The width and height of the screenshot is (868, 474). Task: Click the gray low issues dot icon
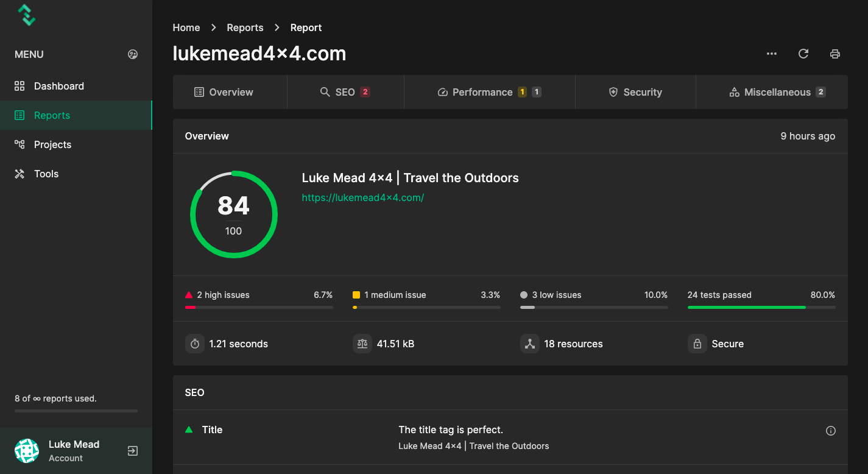click(x=524, y=295)
